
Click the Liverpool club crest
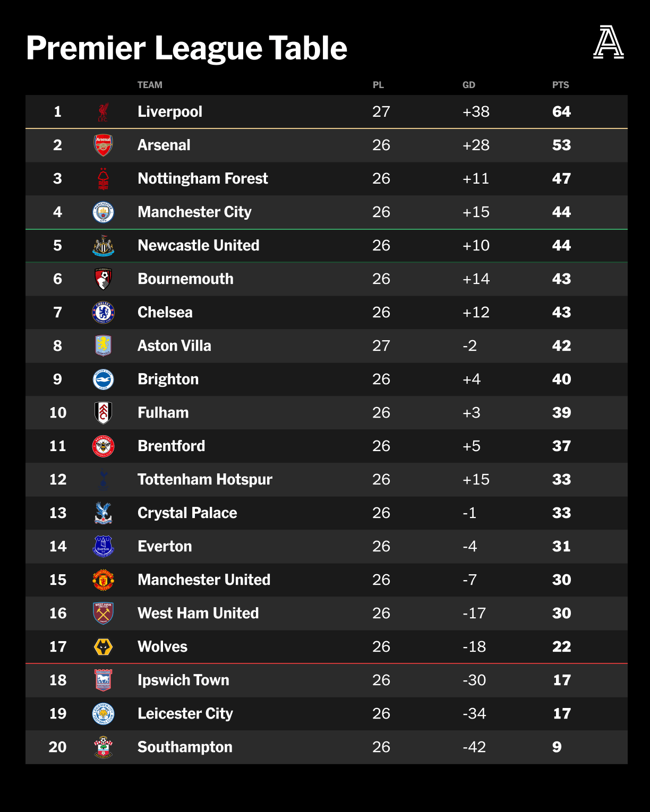[x=103, y=112]
